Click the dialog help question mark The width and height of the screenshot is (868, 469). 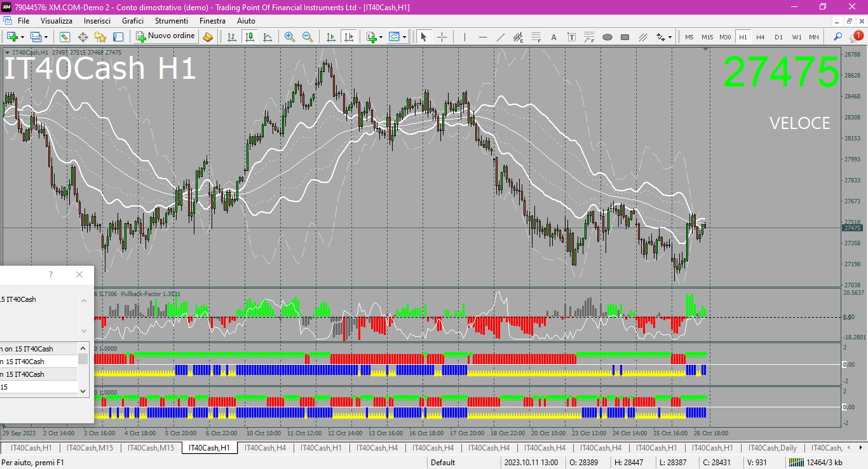[x=51, y=275]
